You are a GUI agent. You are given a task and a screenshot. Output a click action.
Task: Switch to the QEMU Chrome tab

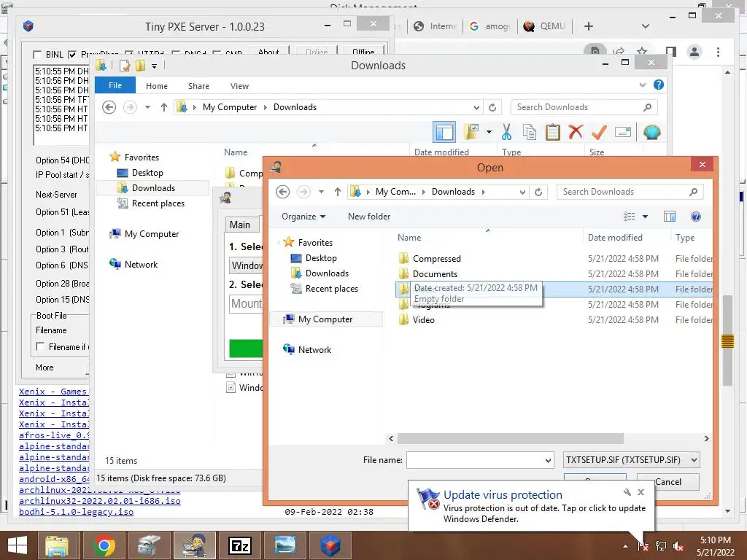point(544,26)
